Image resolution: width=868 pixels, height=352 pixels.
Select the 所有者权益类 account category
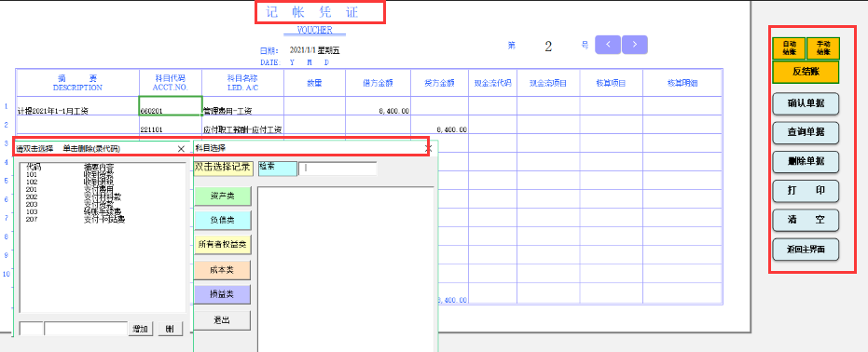click(223, 244)
